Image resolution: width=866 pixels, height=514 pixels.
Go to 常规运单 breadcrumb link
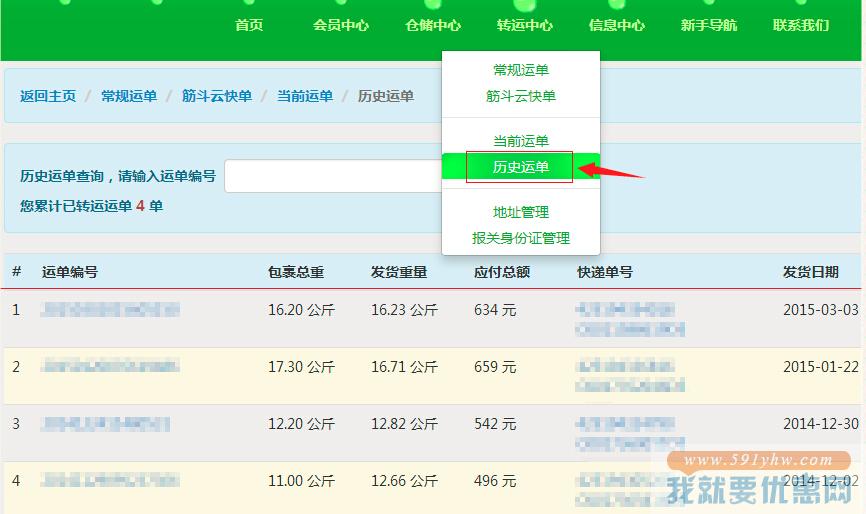[129, 96]
